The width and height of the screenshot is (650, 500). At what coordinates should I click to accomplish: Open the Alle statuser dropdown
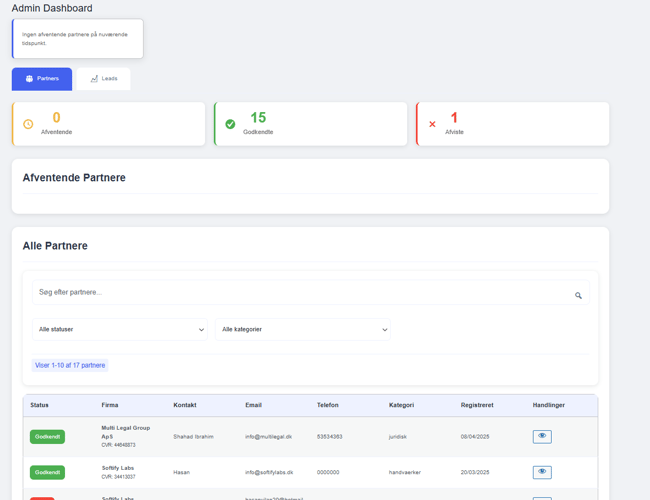(x=120, y=329)
